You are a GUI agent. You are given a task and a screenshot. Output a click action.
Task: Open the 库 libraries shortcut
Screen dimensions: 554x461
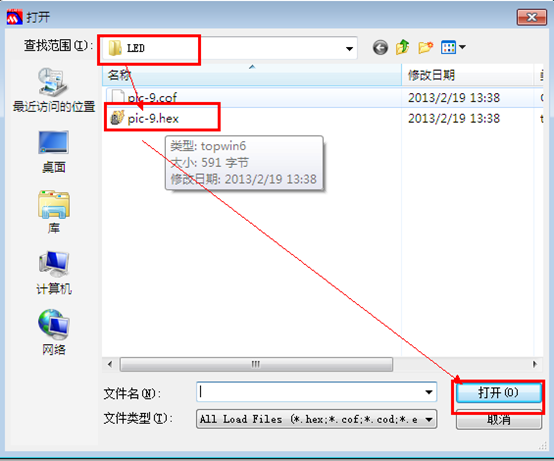point(54,212)
